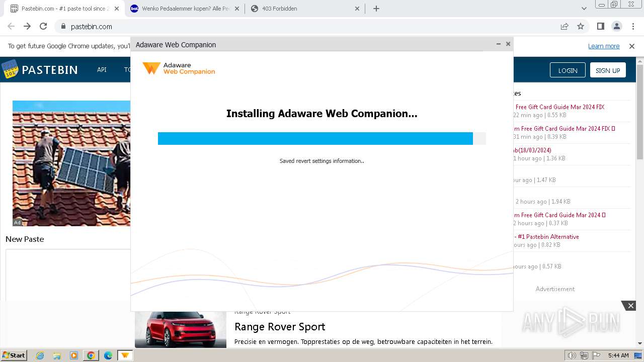The height and width of the screenshot is (362, 644).
Task: Open Chrome from the taskbar
Action: point(91,355)
